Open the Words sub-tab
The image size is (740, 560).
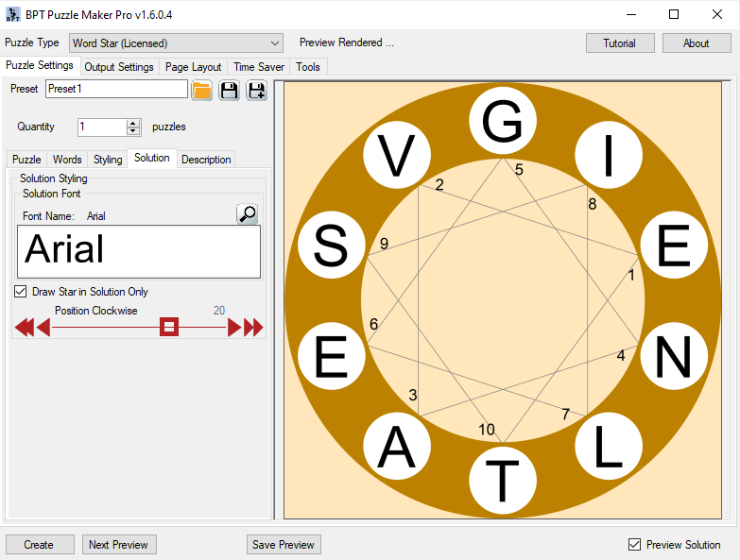(67, 160)
